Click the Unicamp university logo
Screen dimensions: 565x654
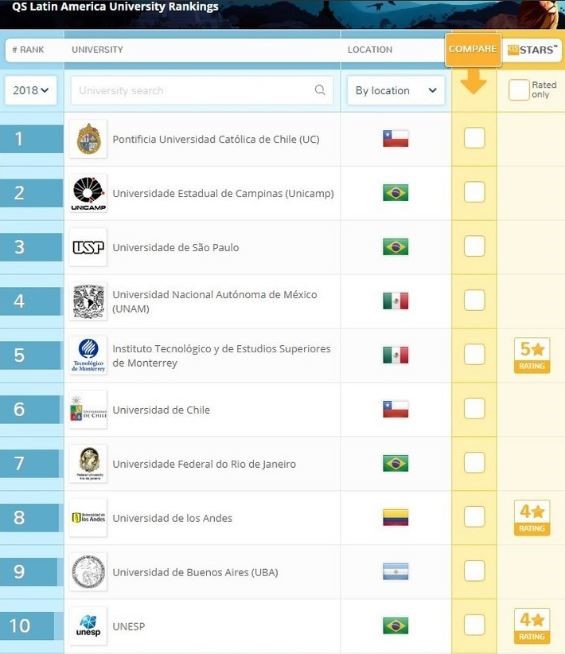[x=88, y=193]
